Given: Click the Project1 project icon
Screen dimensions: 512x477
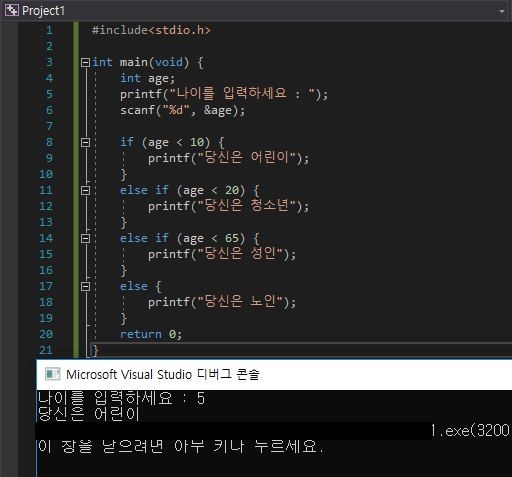Looking at the screenshot, I should coord(12,10).
